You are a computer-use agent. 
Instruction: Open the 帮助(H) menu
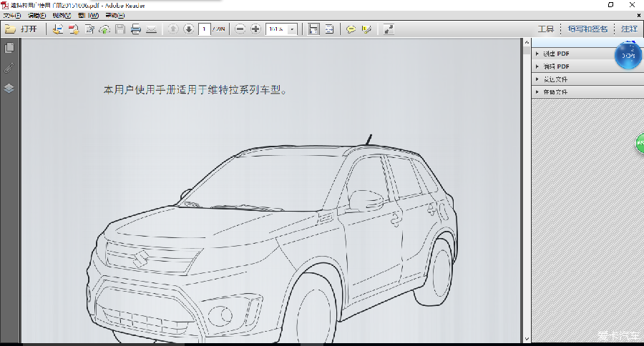(x=115, y=16)
